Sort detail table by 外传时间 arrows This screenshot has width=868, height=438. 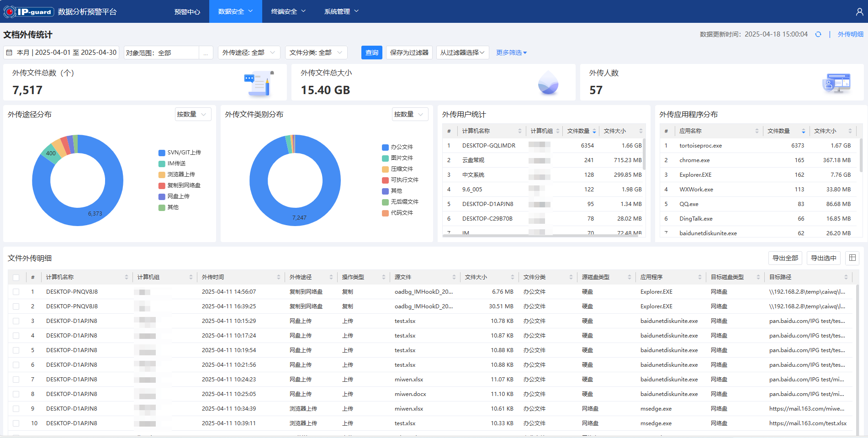tap(279, 277)
